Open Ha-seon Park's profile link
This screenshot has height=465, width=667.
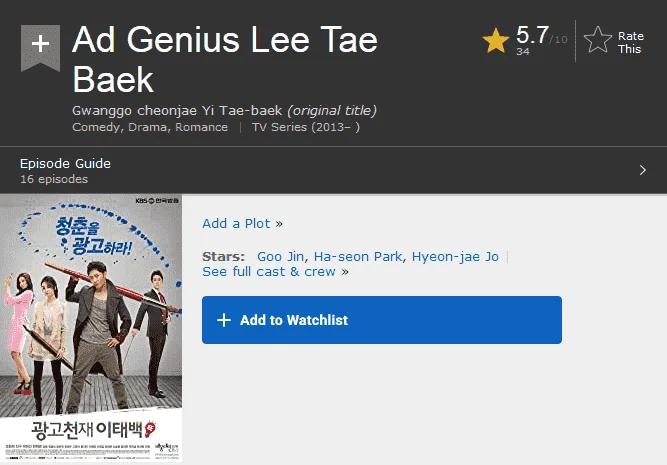click(x=358, y=257)
